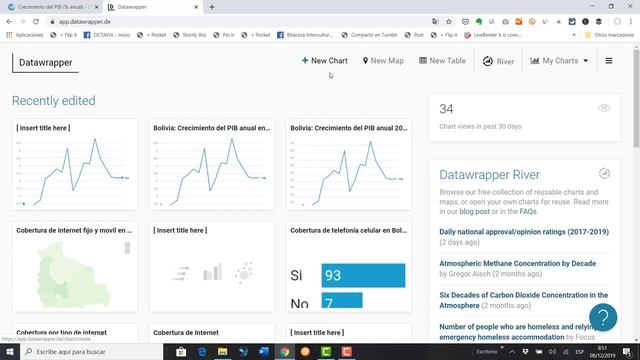Image resolution: width=640 pixels, height=360 pixels.
Task: Expand the My Charts dropdown arrow
Action: 586,61
